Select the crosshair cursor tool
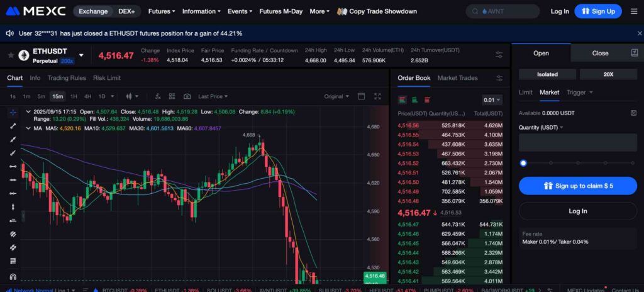Image resolution: width=644 pixels, height=292 pixels. (x=13, y=112)
